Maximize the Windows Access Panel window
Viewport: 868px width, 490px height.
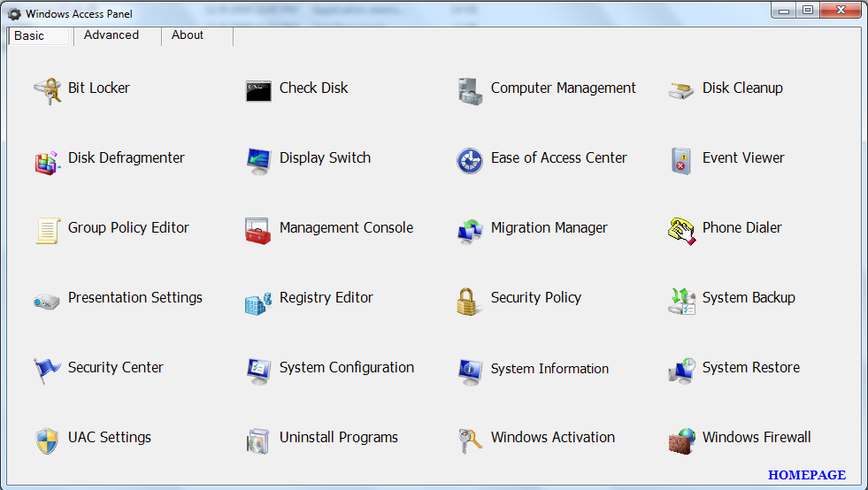[808, 10]
